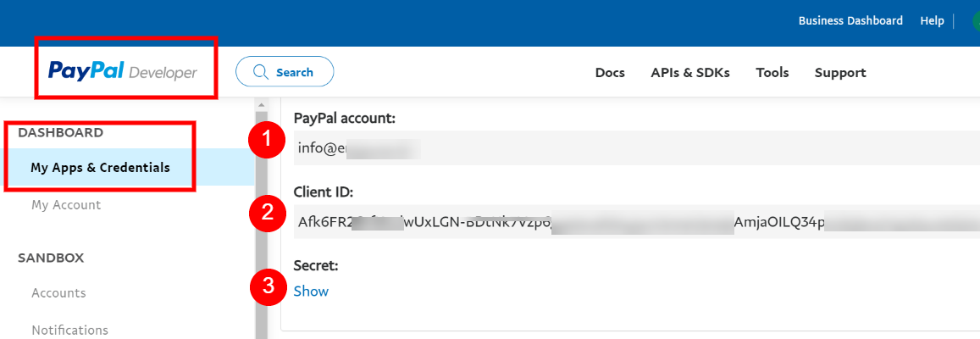Open sandbox Notifications page

click(x=70, y=330)
